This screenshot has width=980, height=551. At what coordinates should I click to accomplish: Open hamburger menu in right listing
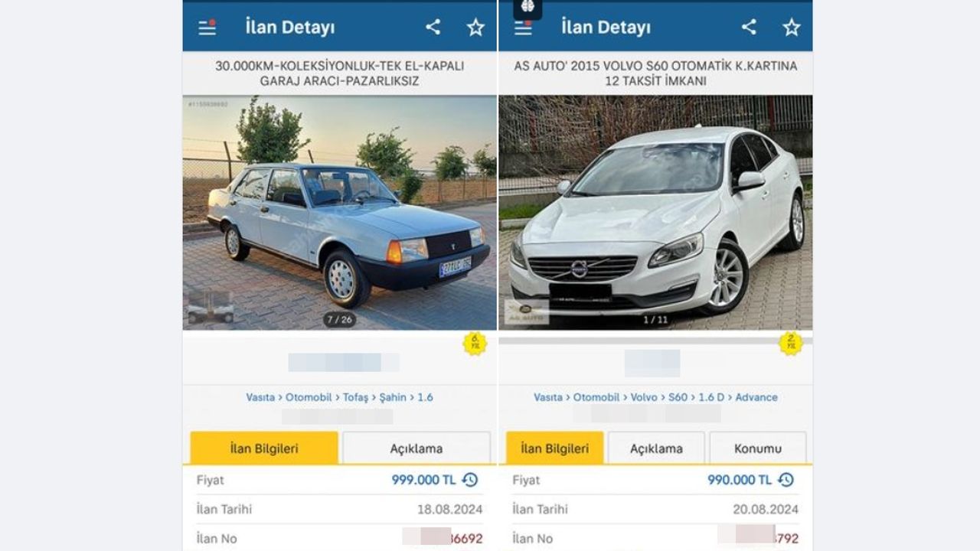click(x=523, y=28)
